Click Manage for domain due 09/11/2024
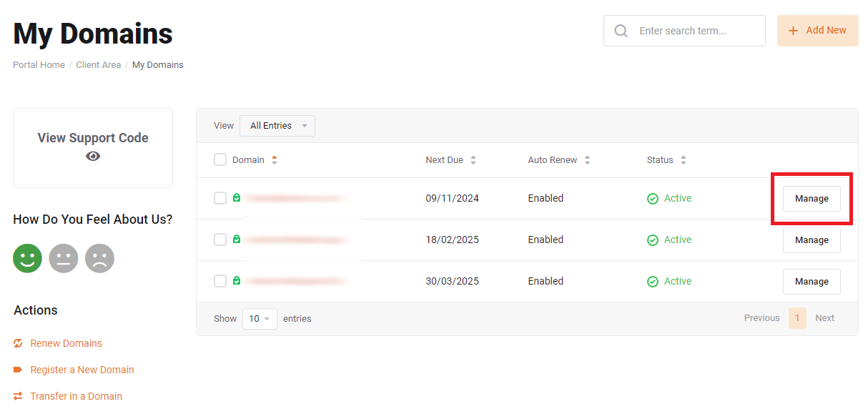The width and height of the screenshot is (868, 409). tap(812, 199)
